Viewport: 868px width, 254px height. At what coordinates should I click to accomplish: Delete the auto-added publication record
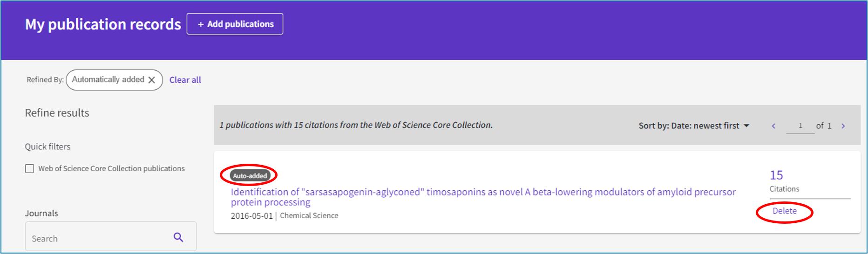pos(785,211)
